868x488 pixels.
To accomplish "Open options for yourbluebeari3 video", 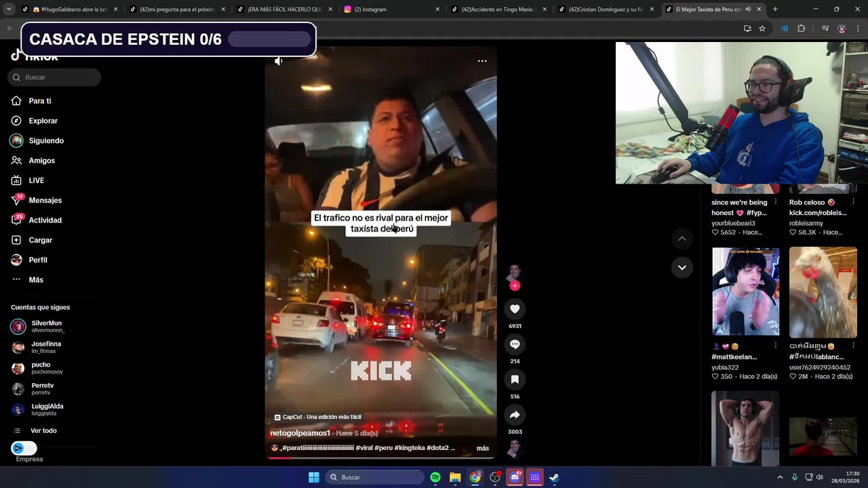I will point(776,202).
